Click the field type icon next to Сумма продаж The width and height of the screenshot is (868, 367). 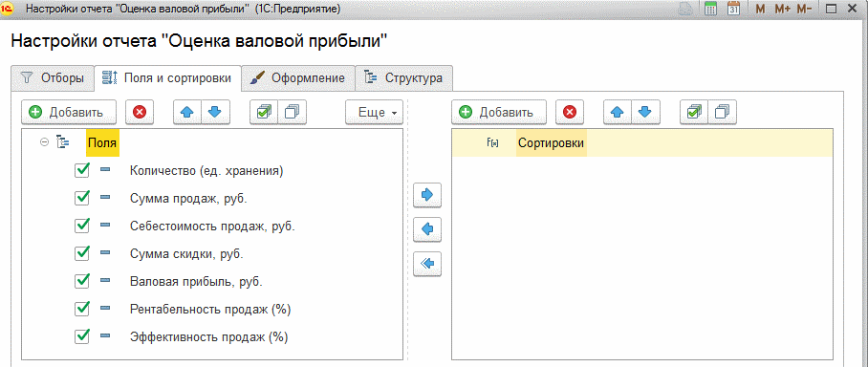105,198
